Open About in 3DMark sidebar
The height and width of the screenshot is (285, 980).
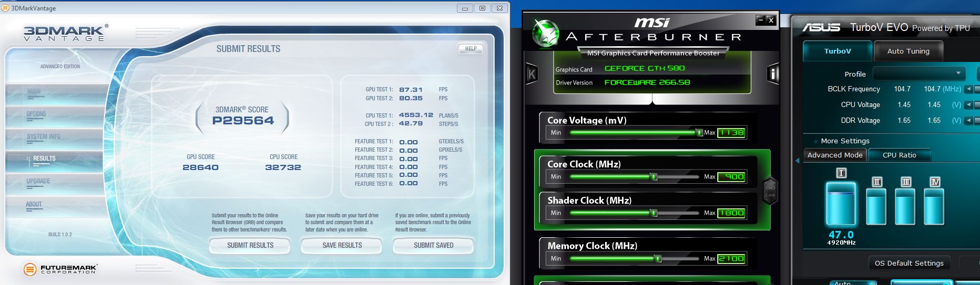[x=54, y=206]
